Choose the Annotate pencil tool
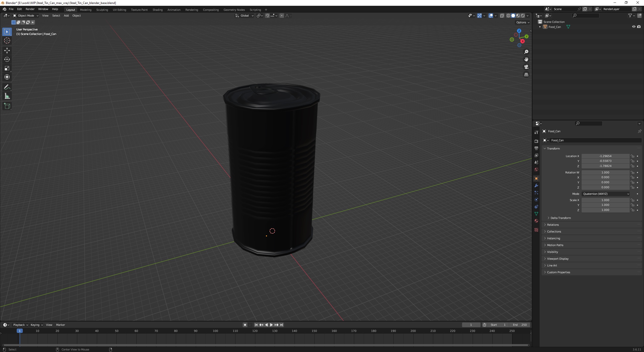The width and height of the screenshot is (644, 352). click(7, 87)
